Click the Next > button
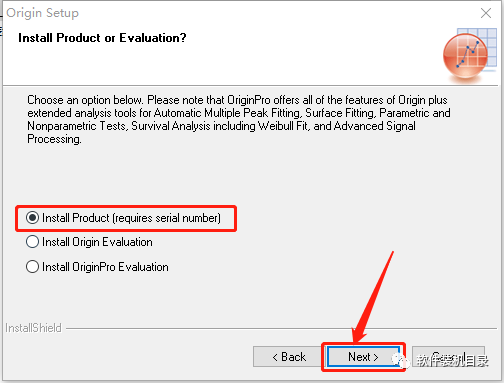 click(363, 357)
